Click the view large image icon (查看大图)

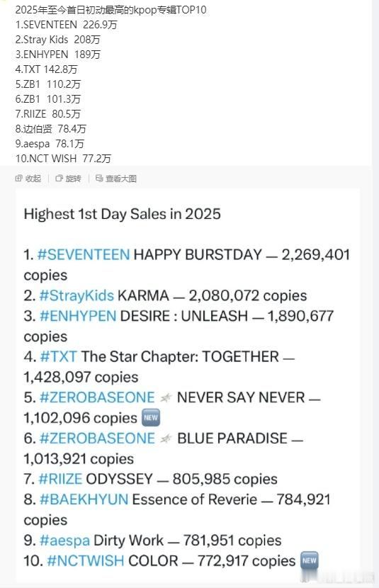click(x=99, y=179)
